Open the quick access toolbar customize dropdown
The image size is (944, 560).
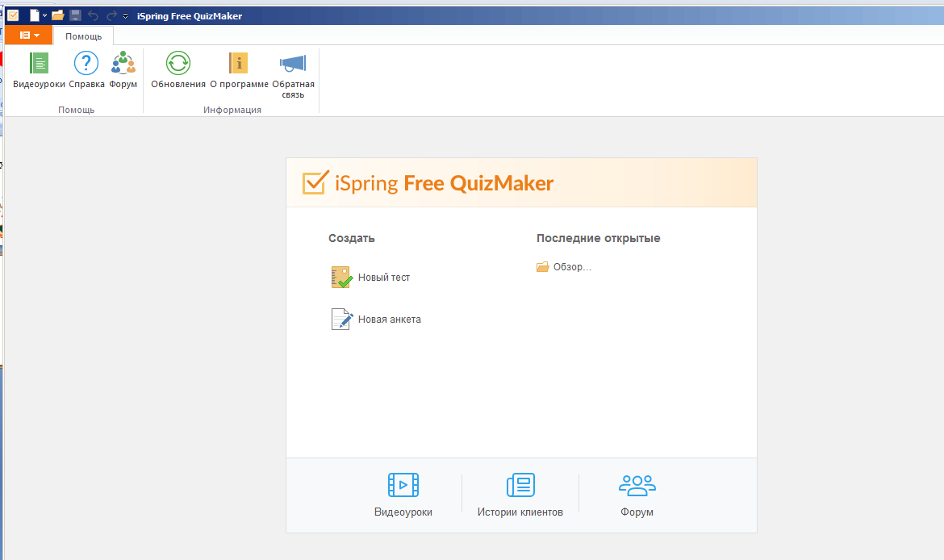coord(125,16)
